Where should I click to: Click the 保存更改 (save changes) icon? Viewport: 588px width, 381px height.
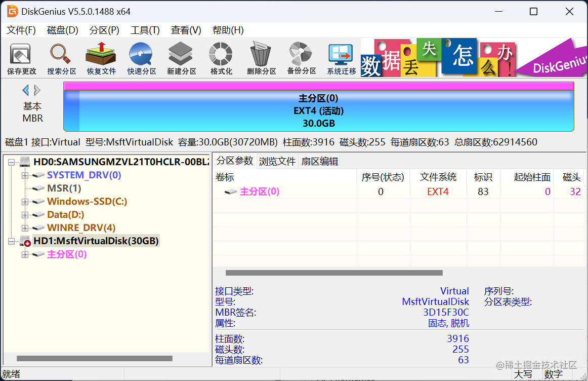pyautogui.click(x=21, y=57)
